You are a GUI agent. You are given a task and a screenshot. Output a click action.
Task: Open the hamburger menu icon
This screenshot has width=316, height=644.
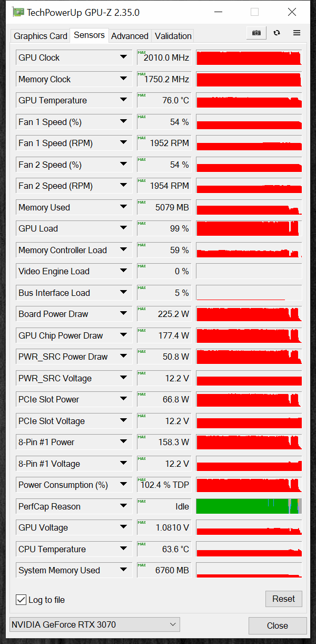click(297, 33)
